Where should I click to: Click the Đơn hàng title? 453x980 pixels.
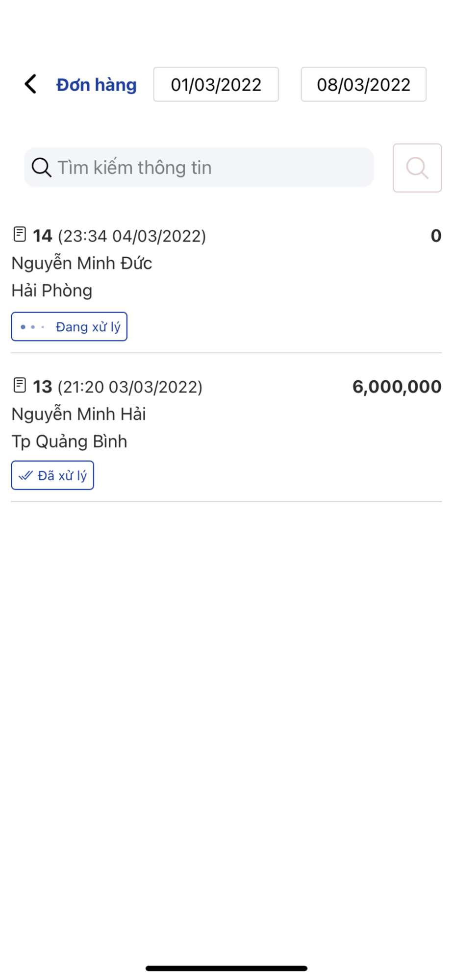coord(97,85)
